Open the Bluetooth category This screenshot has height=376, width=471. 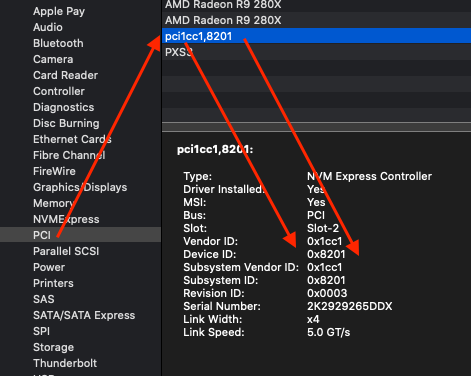coord(58,43)
